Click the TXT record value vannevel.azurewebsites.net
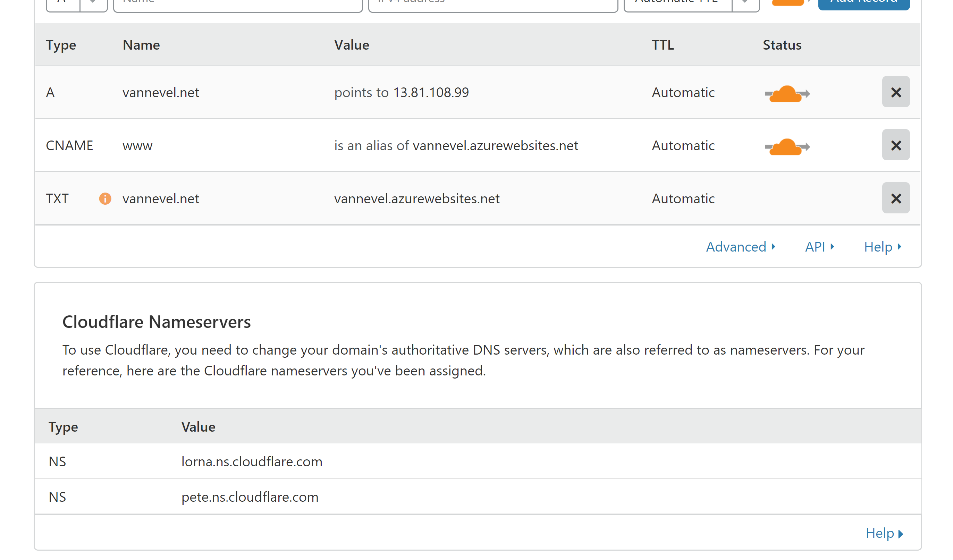The image size is (953, 560). (x=417, y=198)
